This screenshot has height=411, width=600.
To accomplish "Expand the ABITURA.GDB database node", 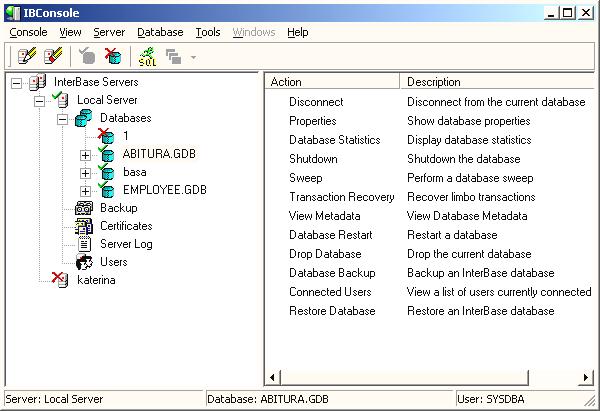I will click(85, 155).
